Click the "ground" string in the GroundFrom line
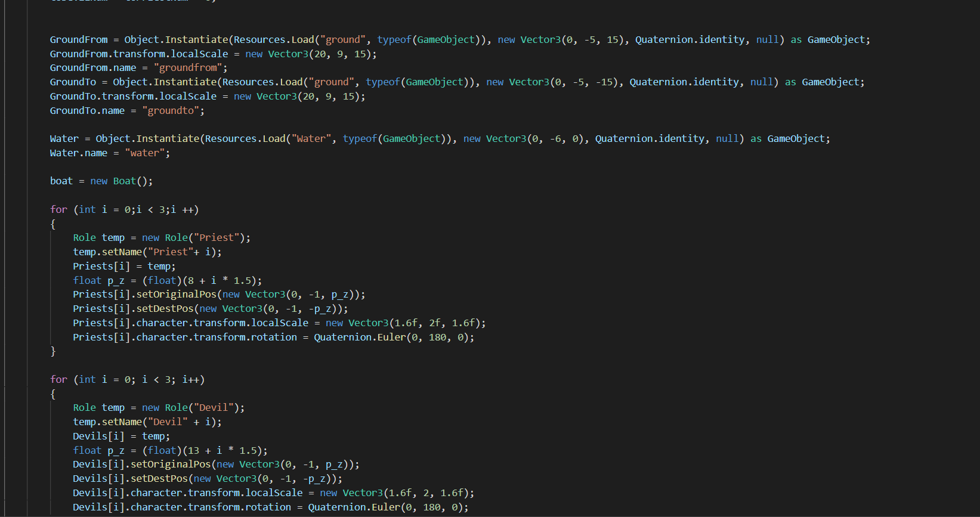Image resolution: width=980 pixels, height=517 pixels. [343, 40]
